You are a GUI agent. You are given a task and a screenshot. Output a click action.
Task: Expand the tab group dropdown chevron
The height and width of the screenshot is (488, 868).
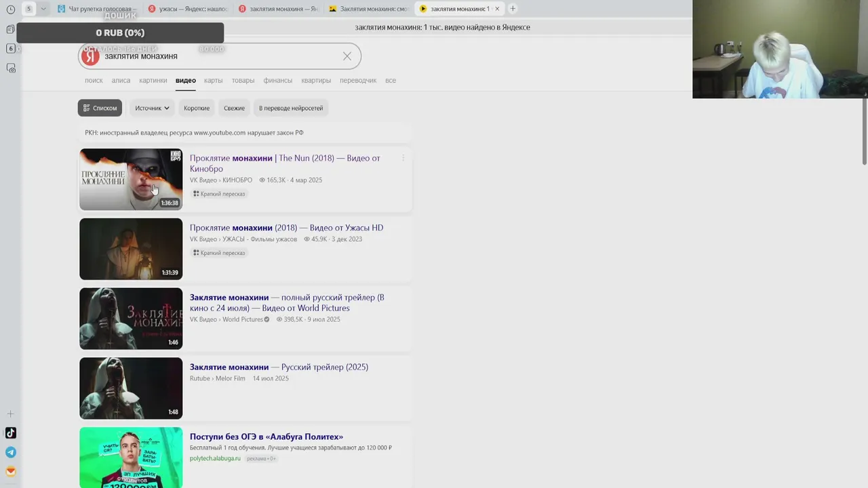[x=43, y=9]
